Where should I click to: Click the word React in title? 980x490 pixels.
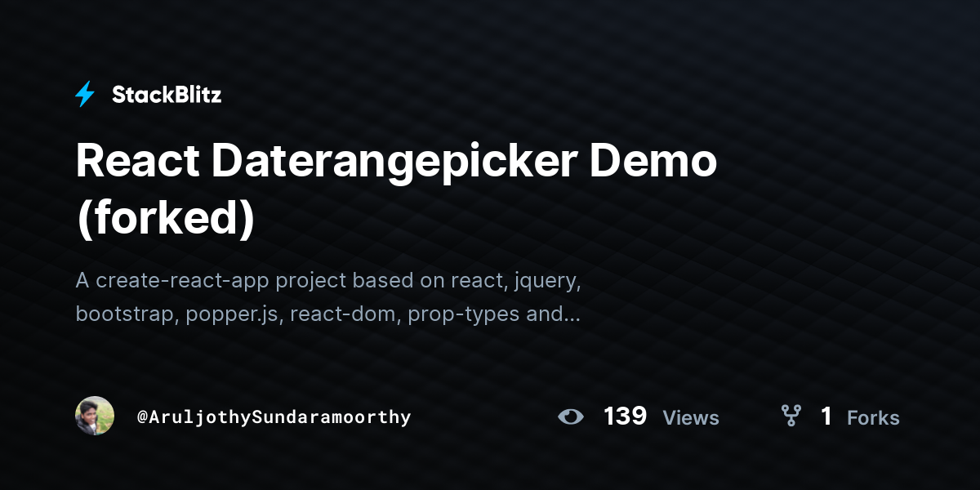pyautogui.click(x=137, y=161)
